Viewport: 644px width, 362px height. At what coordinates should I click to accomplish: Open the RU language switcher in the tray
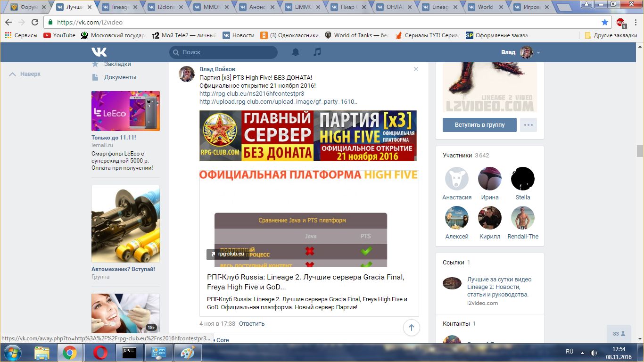(570, 352)
